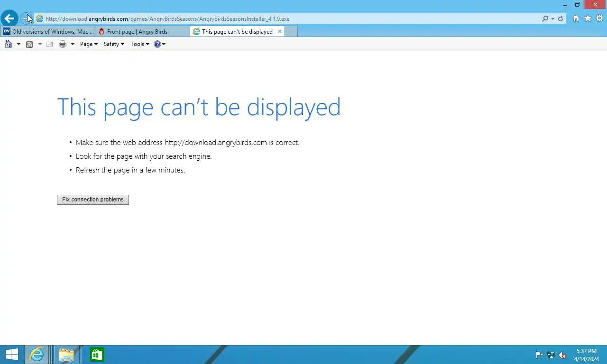Screen dimensions: 607x364
Task: Click the network tray icon
Action: (x=551, y=355)
